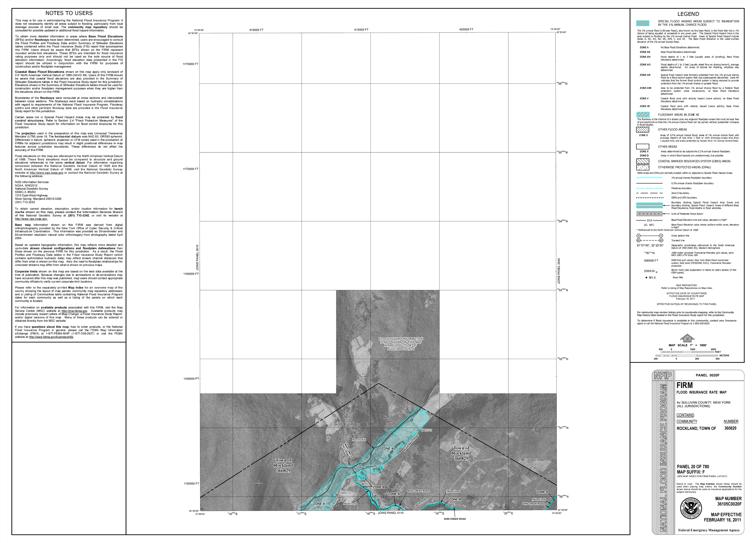
Task: Click the 0.2% annual chance floodplain boundary line sample
Action: point(649,184)
